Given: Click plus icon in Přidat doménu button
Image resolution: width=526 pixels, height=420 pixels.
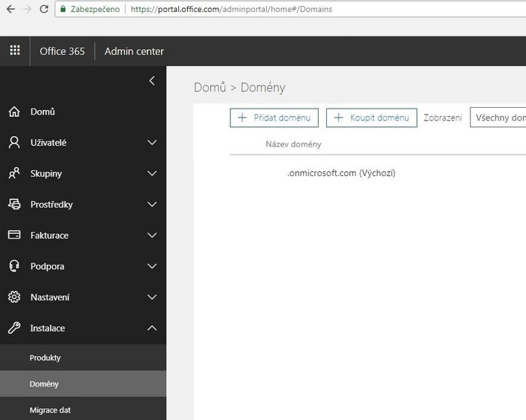Looking at the screenshot, I should 242,117.
